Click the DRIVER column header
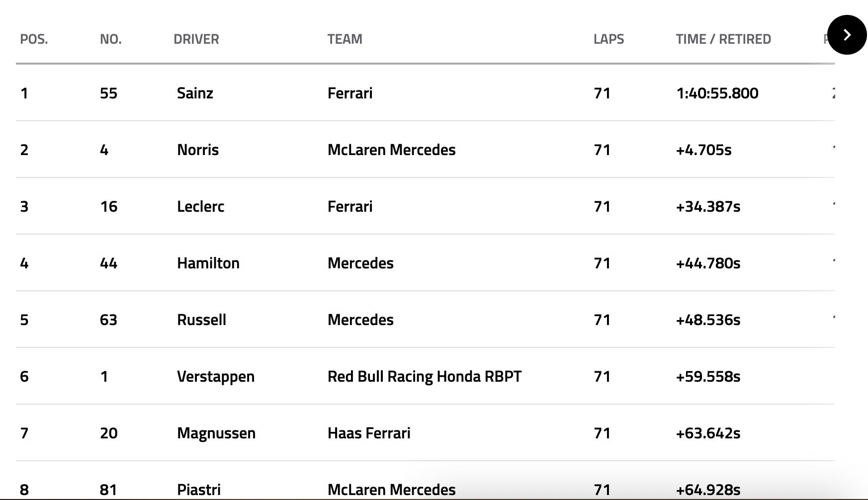 [196, 39]
